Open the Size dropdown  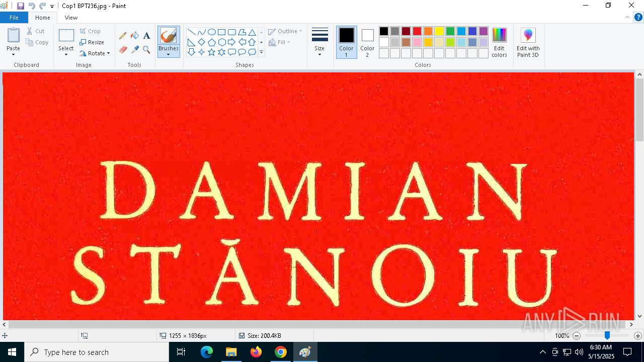coord(319,43)
